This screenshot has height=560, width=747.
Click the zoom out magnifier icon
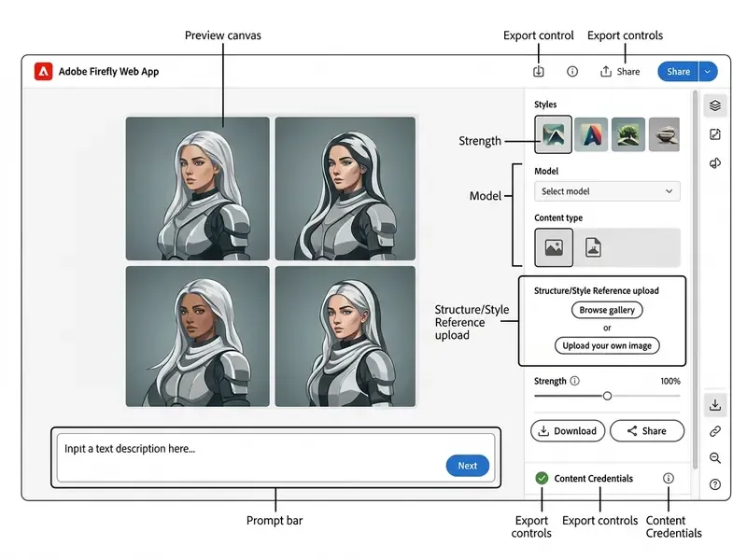pos(715,458)
